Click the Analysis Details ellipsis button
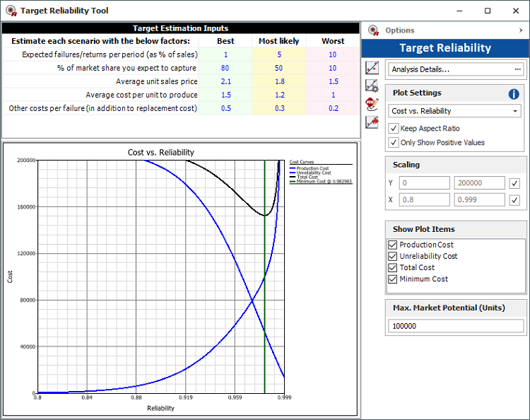This screenshot has width=530, height=420. tap(517, 69)
